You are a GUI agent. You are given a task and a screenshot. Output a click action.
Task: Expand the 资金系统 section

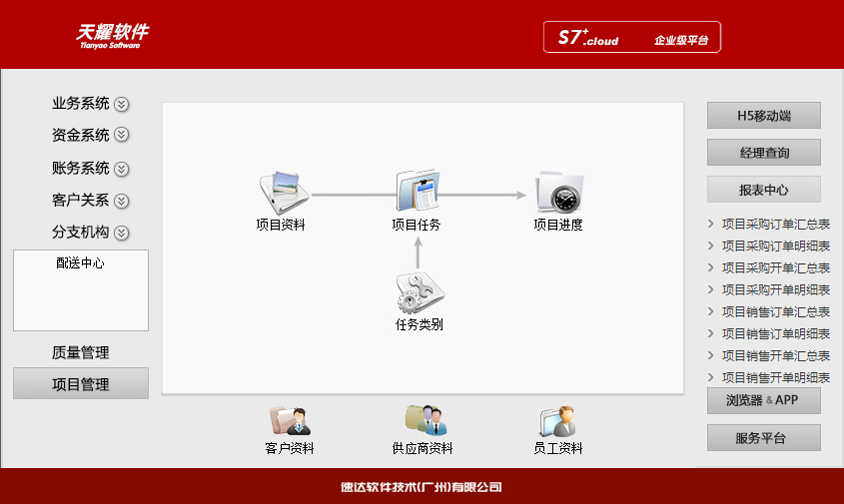(x=122, y=136)
